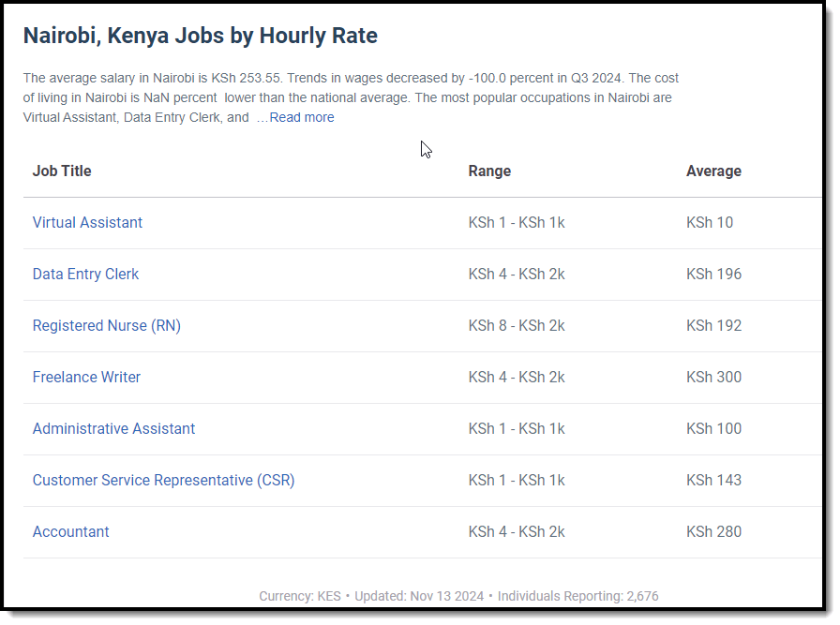This screenshot has width=840, height=625.
Task: Select Customer Service Representative (CSR) link
Action: tap(163, 481)
